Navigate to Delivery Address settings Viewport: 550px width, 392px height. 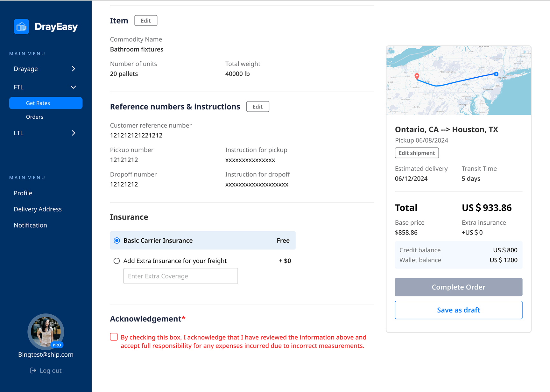click(x=38, y=209)
